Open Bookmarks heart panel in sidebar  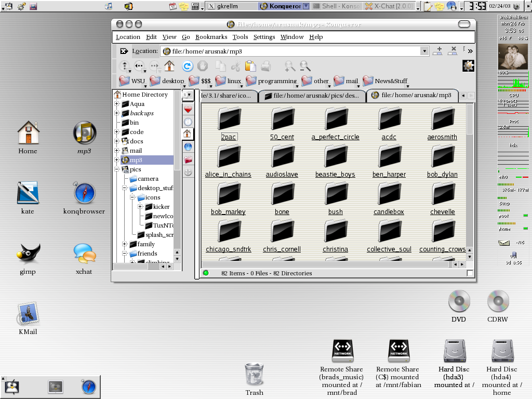(x=188, y=109)
